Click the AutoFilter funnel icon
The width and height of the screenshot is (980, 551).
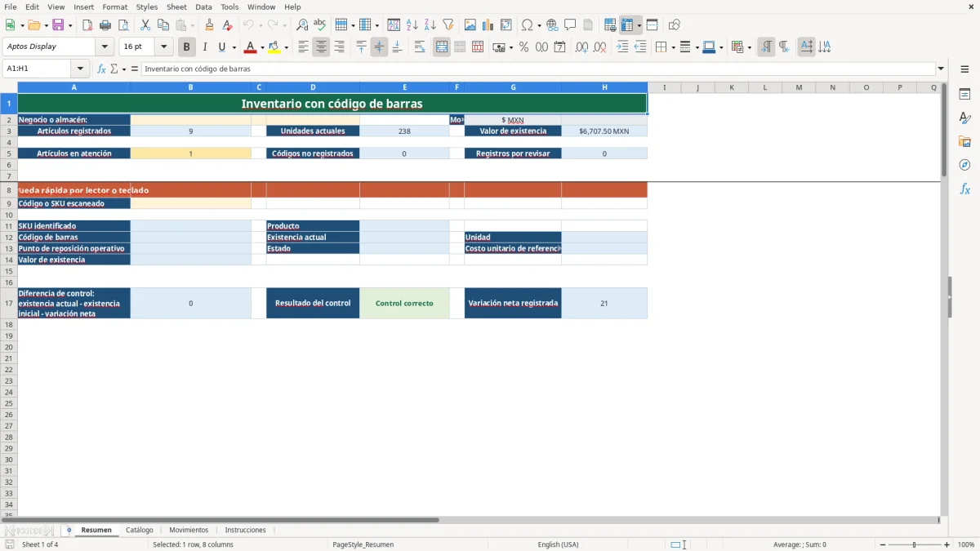(x=448, y=25)
